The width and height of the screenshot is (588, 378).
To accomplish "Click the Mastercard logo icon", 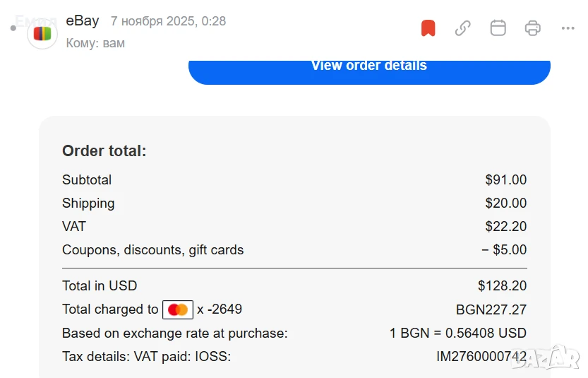I will 178,309.
